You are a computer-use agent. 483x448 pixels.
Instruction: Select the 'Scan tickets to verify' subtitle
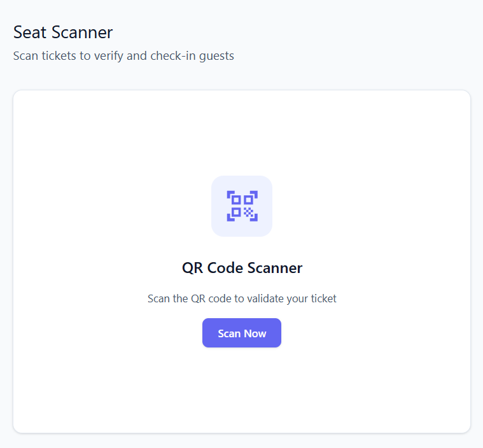click(123, 56)
